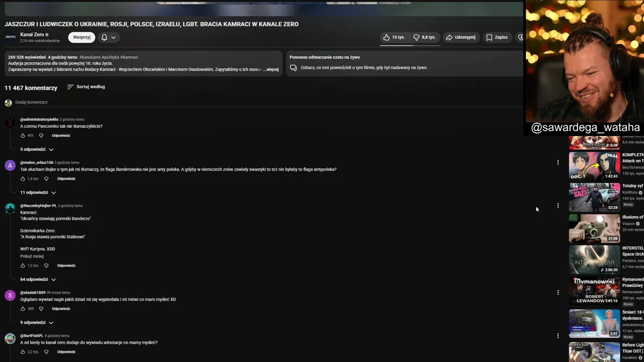Expand 11 odpowiedzi replies
The height and width of the screenshot is (362, 644).
[x=38, y=193]
